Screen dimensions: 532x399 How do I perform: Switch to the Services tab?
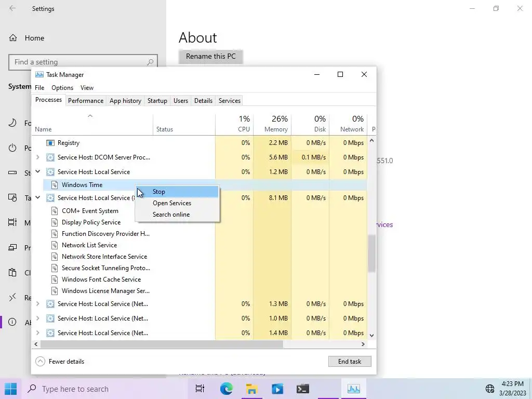coord(229,101)
